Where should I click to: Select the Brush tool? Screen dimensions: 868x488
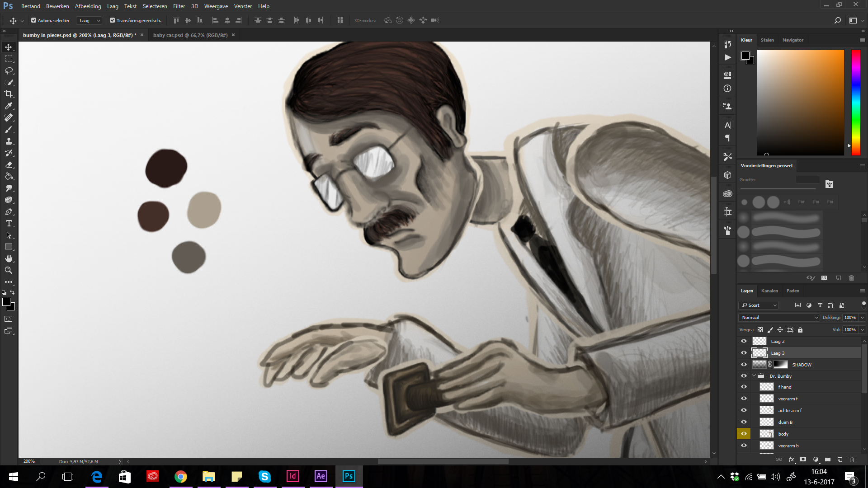[x=9, y=130]
